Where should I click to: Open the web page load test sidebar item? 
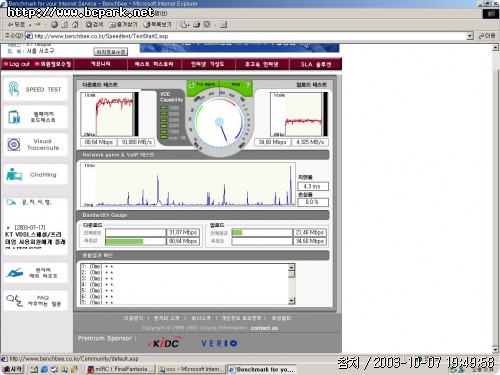coord(35,117)
